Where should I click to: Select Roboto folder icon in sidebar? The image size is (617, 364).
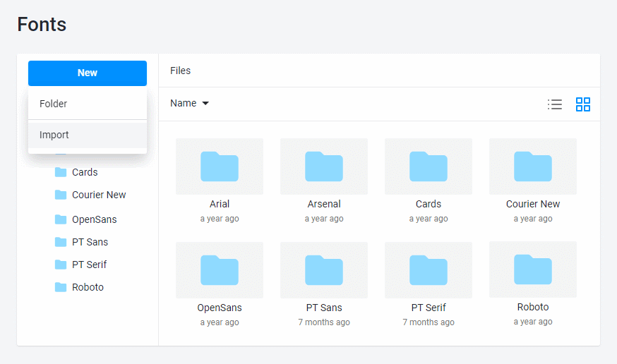tap(61, 287)
